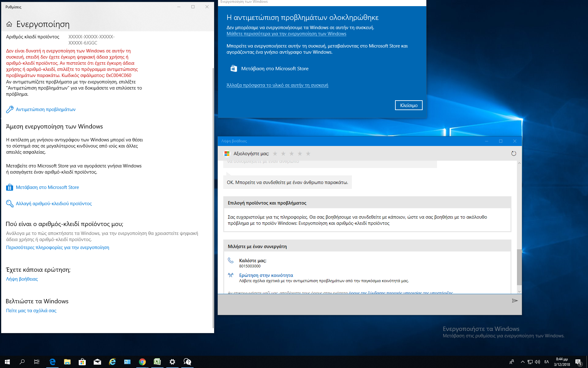Click the Settings window vertical scrollbar

(213, 198)
